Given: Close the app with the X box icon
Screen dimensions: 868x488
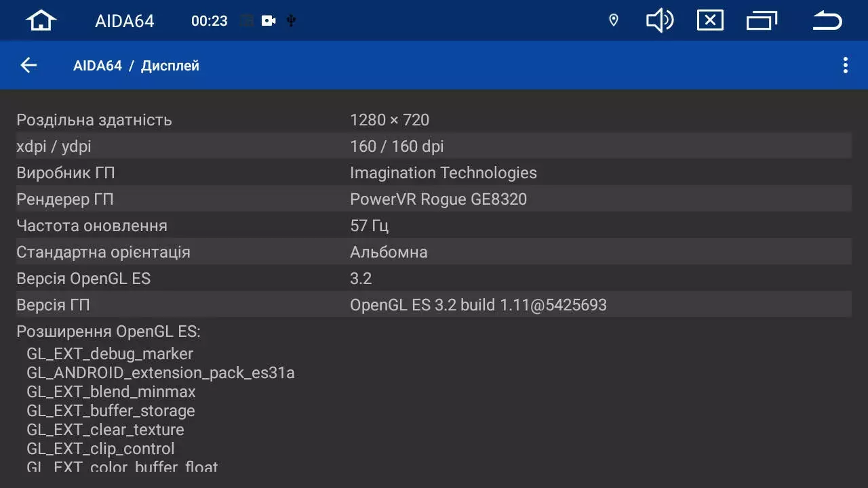Looking at the screenshot, I should 710,20.
